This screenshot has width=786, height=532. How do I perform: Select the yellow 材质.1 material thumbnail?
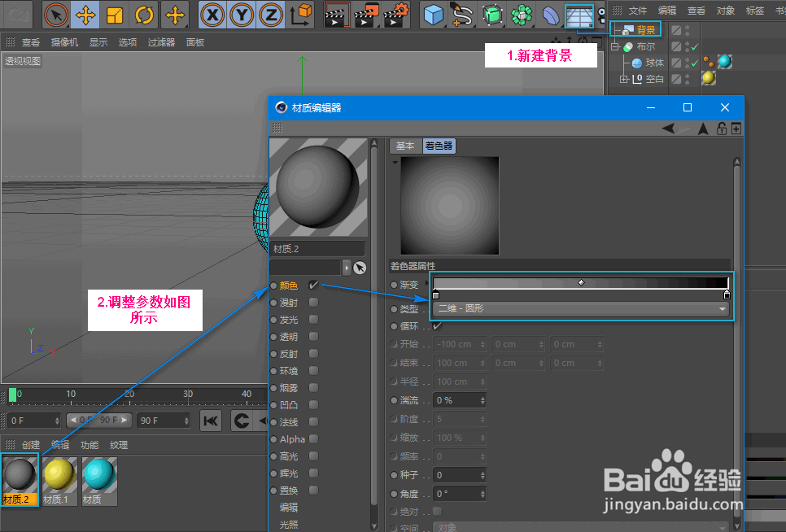(59, 478)
